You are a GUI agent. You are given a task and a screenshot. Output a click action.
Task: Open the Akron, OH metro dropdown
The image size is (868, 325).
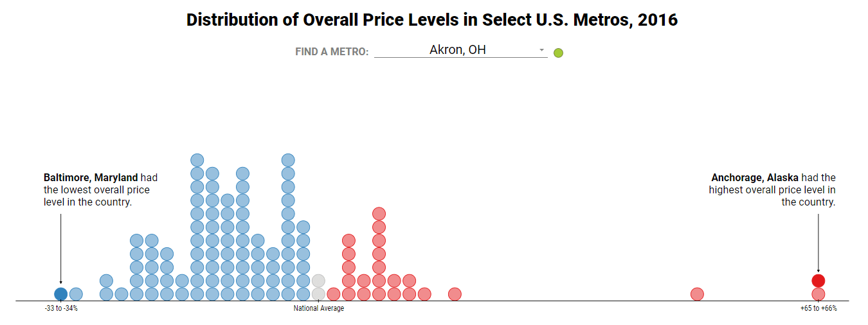point(458,50)
